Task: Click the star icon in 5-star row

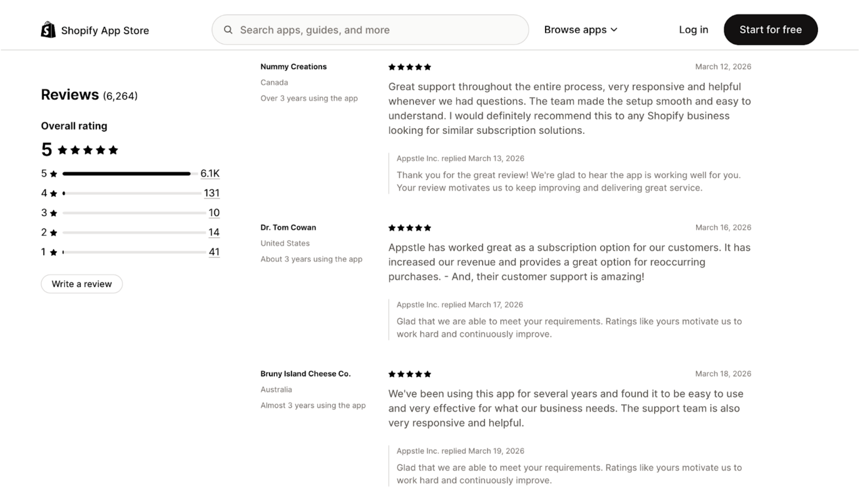Action: (x=53, y=174)
